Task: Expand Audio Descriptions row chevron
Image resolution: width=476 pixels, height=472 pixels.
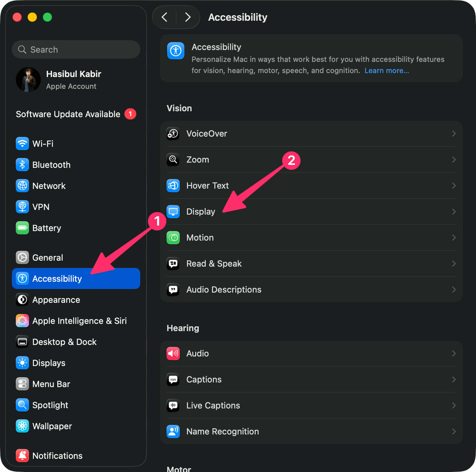Action: coord(454,290)
